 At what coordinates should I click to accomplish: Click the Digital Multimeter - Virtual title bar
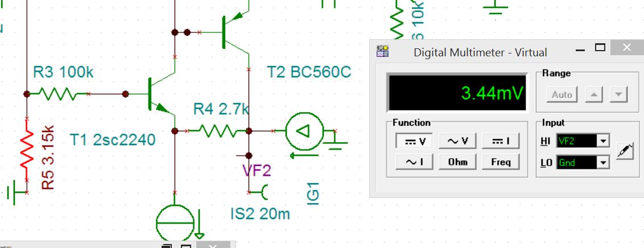coord(480,52)
